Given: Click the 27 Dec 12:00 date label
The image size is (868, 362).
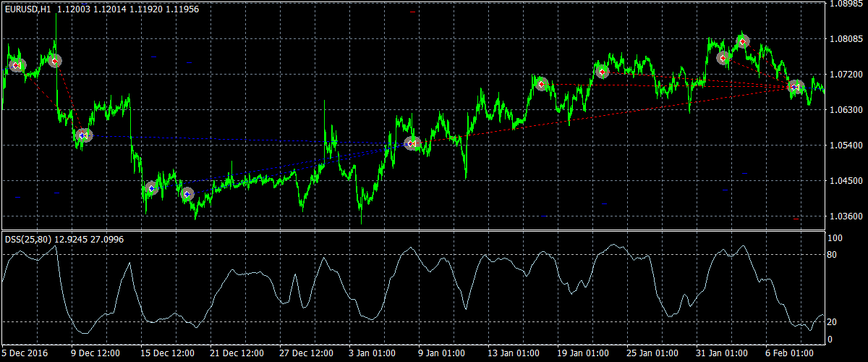Looking at the screenshot, I should [x=307, y=353].
